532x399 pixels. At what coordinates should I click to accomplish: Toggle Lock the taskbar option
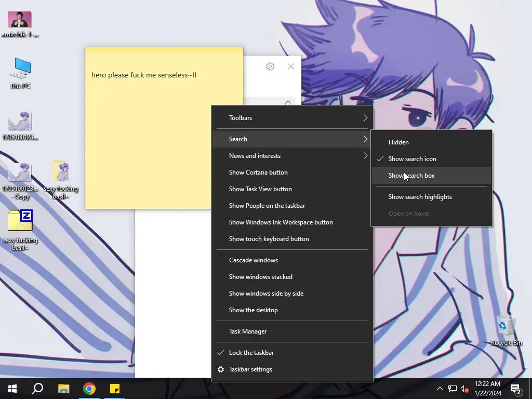point(292,353)
